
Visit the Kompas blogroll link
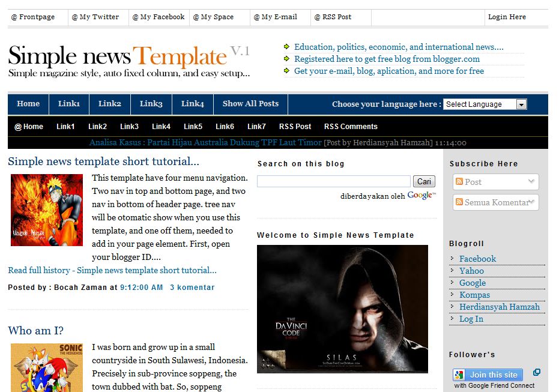click(x=475, y=295)
